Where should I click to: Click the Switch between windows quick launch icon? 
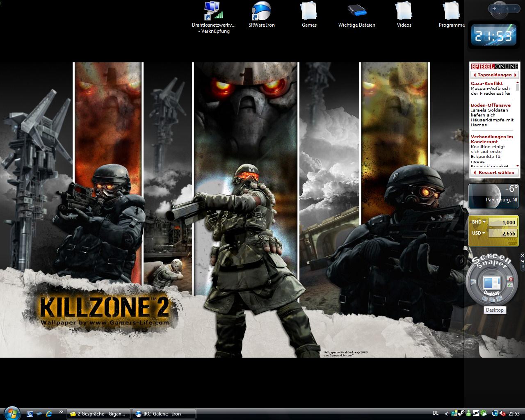point(39,414)
